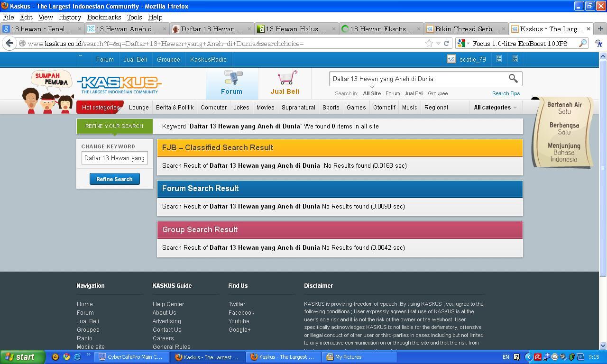607x364 pixels.
Task: Click Groupee in top blue bar
Action: [168, 59]
